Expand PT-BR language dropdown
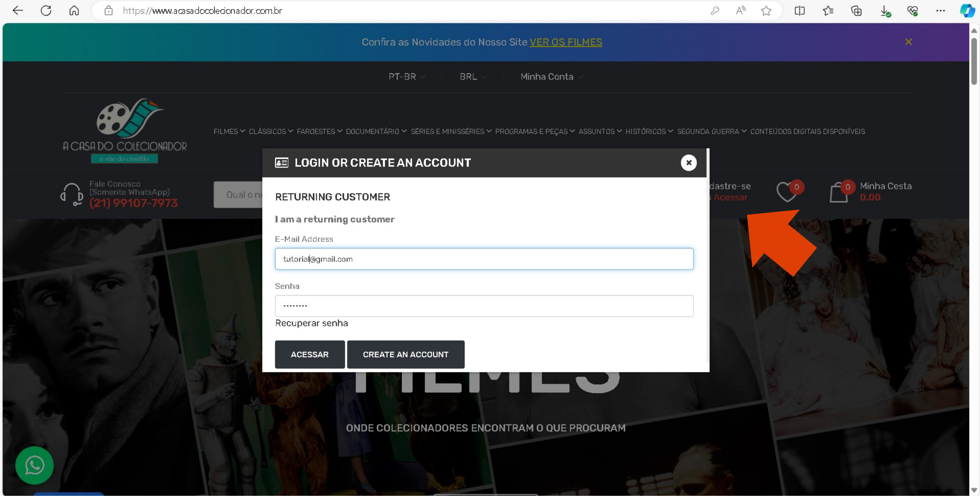This screenshot has width=980, height=496. 407,77
